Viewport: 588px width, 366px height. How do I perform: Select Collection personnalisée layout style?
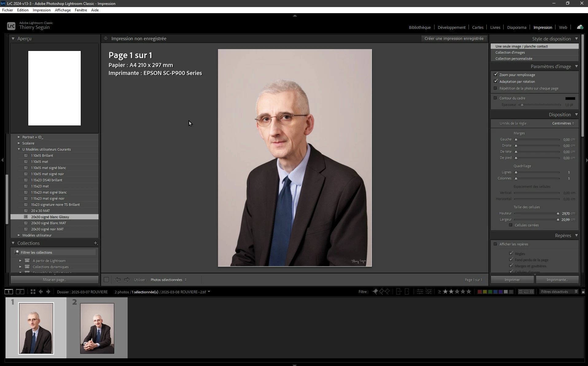(x=535, y=59)
